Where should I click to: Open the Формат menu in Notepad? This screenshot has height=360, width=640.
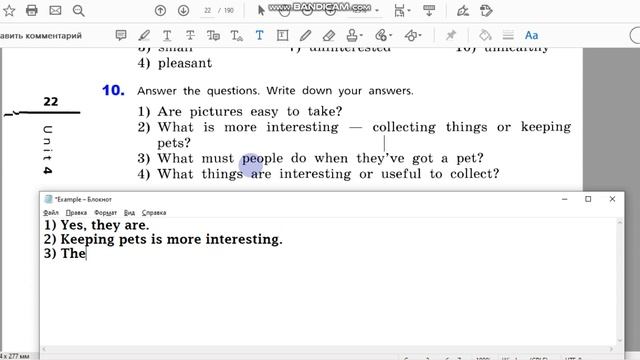105,213
